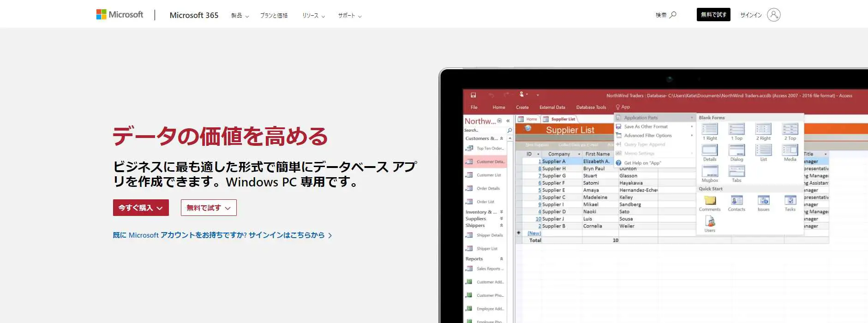Open the 今すぐ購入 dropdown button
This screenshot has height=323, width=868.
point(141,208)
